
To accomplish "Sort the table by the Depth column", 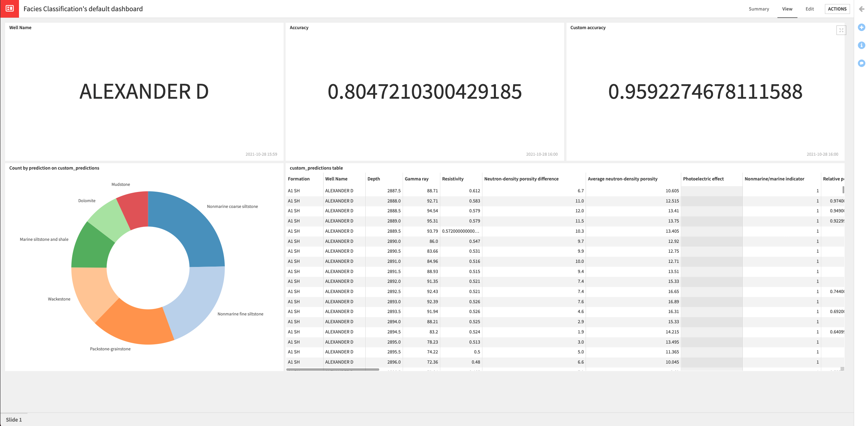I will [x=373, y=179].
